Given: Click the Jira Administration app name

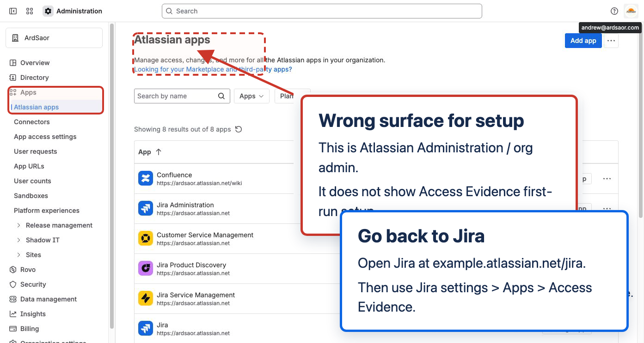Looking at the screenshot, I should click(x=185, y=205).
